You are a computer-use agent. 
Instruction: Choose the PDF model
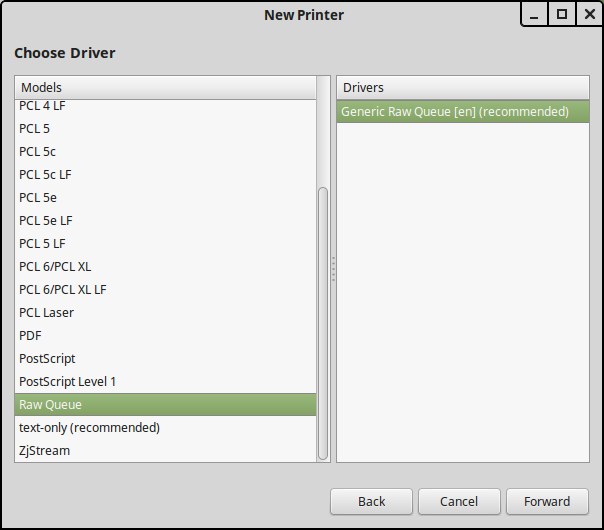pyautogui.click(x=30, y=335)
